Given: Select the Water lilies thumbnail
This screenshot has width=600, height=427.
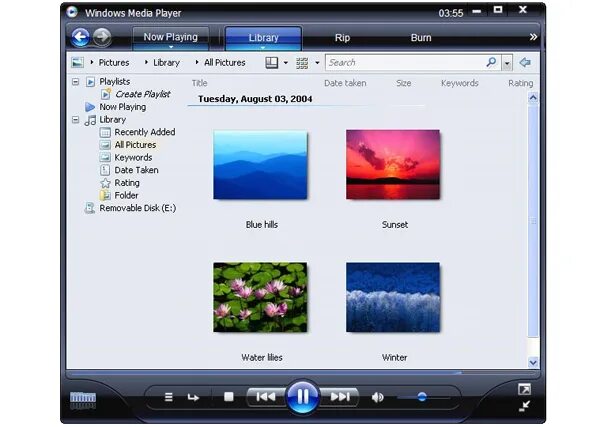Looking at the screenshot, I should [260, 297].
